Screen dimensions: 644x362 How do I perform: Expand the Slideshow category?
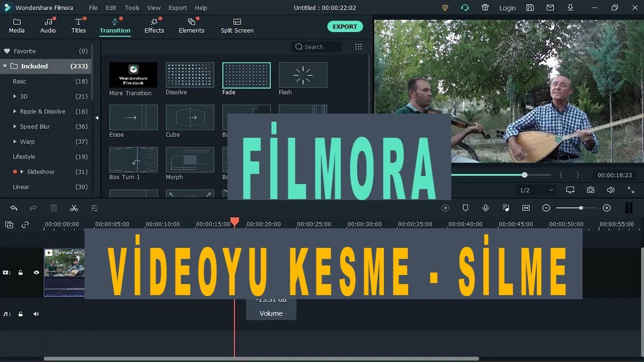(22, 172)
